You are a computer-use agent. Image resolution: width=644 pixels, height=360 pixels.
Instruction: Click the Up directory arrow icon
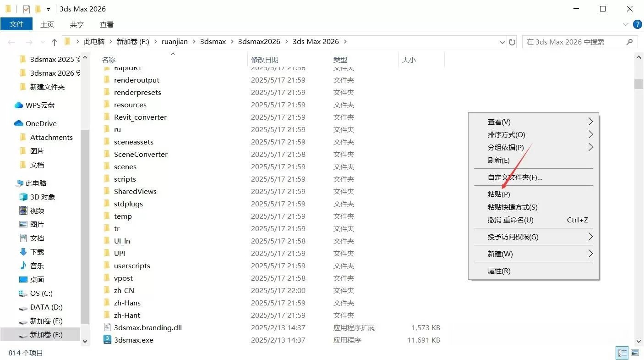point(55,42)
